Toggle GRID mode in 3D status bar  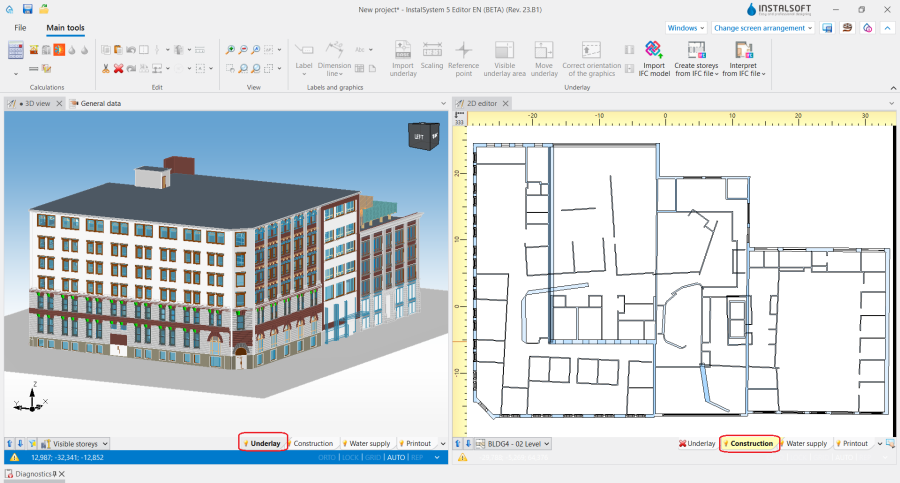coord(373,458)
